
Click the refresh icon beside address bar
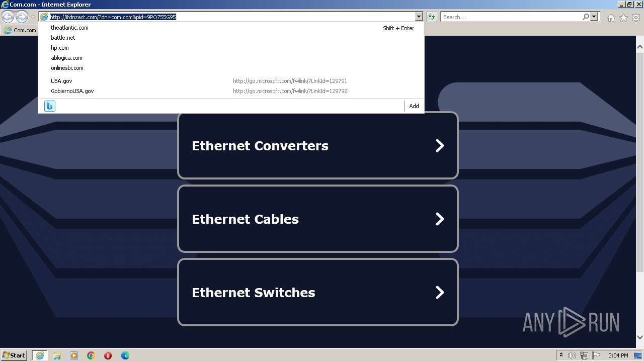pos(432,17)
